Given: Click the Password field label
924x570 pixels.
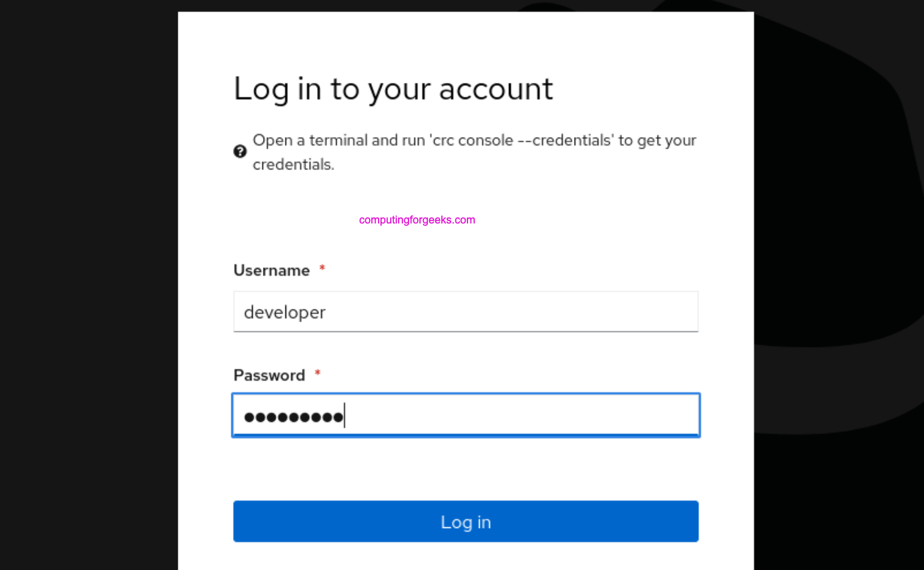Looking at the screenshot, I should 269,375.
